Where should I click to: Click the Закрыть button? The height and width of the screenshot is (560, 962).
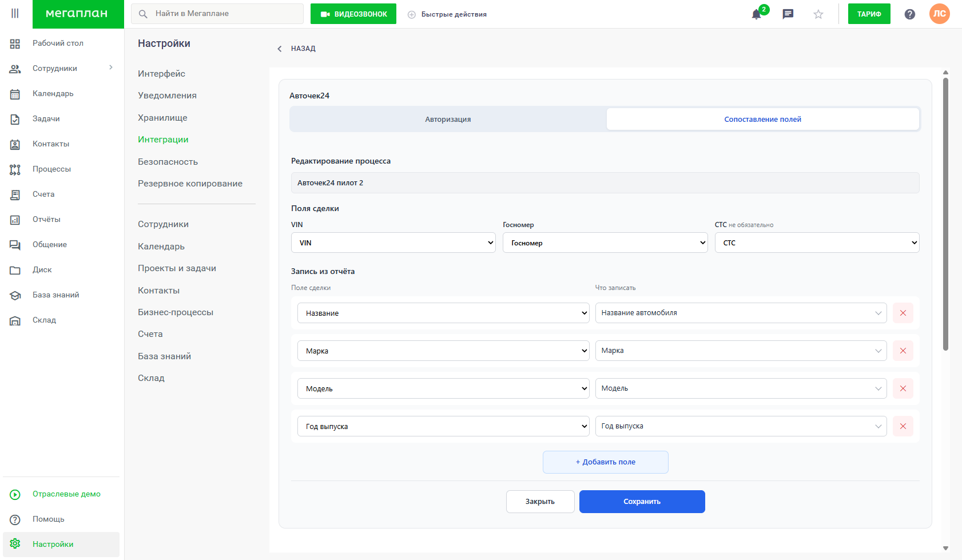click(x=540, y=502)
